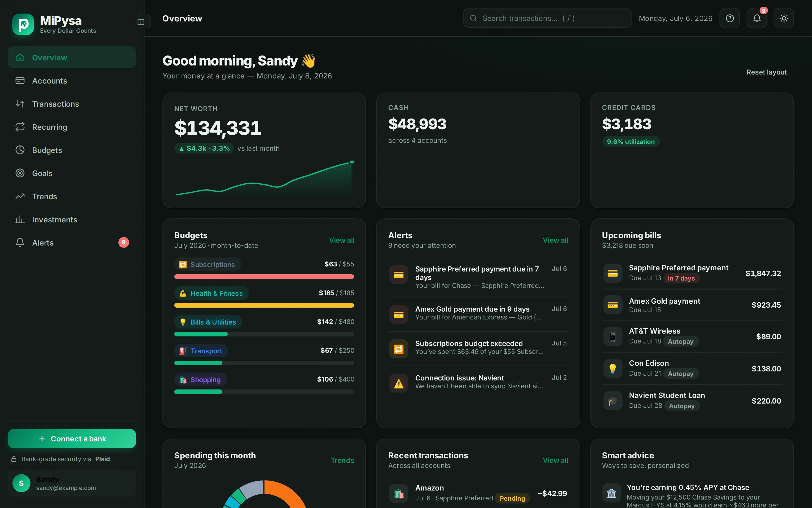Viewport: 812px width, 508px height.
Task: Open Transactions in the sidebar
Action: 72,104
